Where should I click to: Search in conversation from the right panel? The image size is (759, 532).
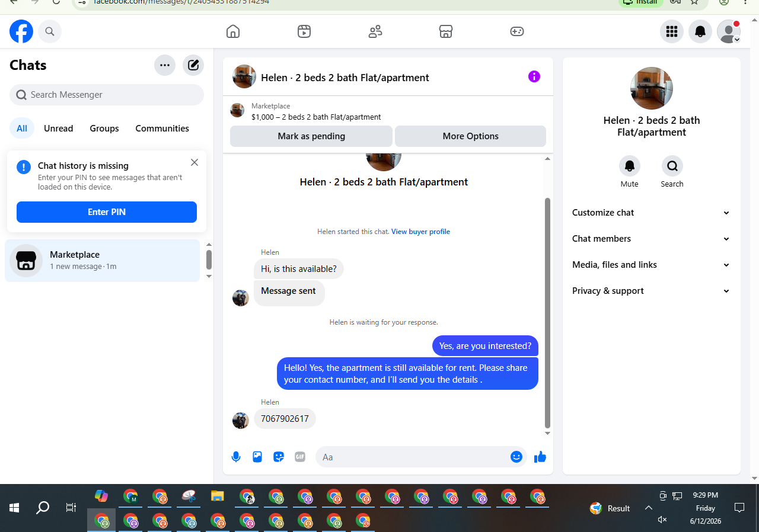[x=672, y=166]
